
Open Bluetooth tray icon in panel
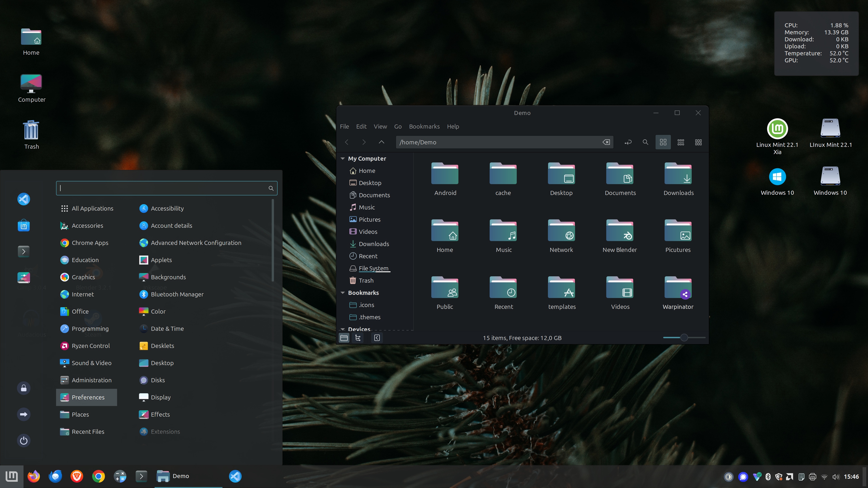[768, 476]
